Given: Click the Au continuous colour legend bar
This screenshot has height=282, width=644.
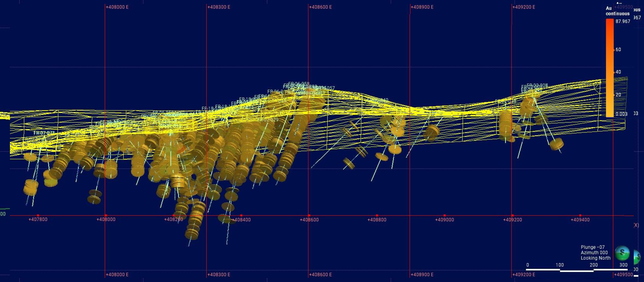Looking at the screenshot, I should tap(609, 67).
